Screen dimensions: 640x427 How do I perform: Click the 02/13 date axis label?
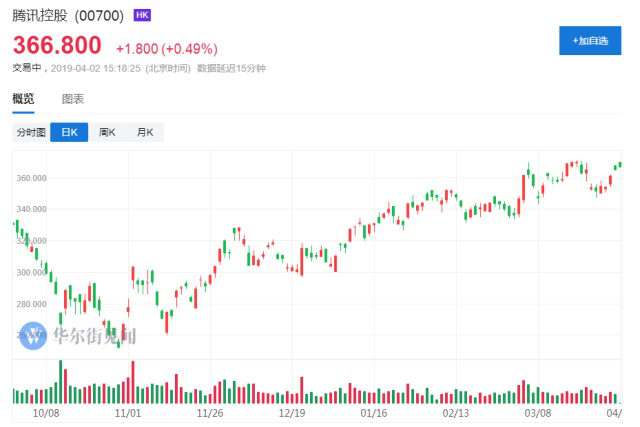[x=456, y=413]
